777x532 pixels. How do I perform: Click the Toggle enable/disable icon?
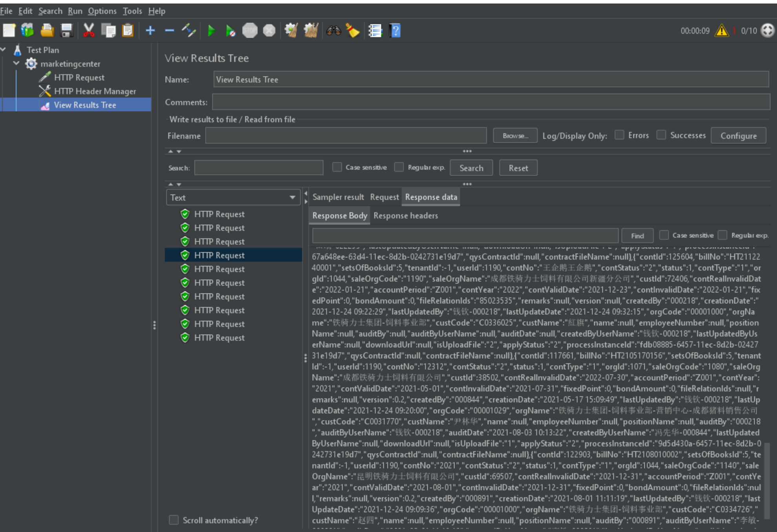pyautogui.click(x=189, y=30)
